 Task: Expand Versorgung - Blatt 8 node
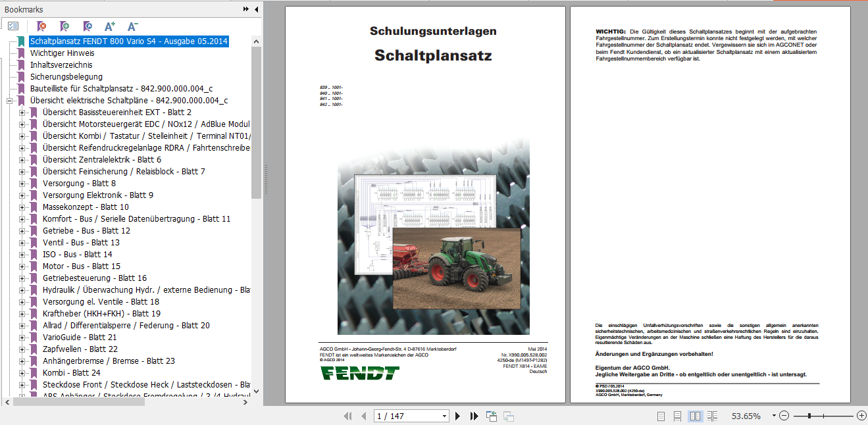pyautogui.click(x=22, y=184)
